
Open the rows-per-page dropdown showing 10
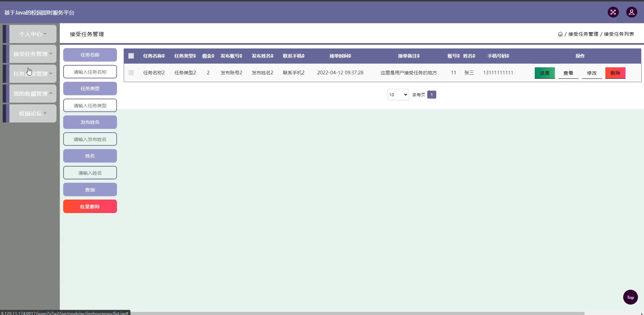coord(398,95)
